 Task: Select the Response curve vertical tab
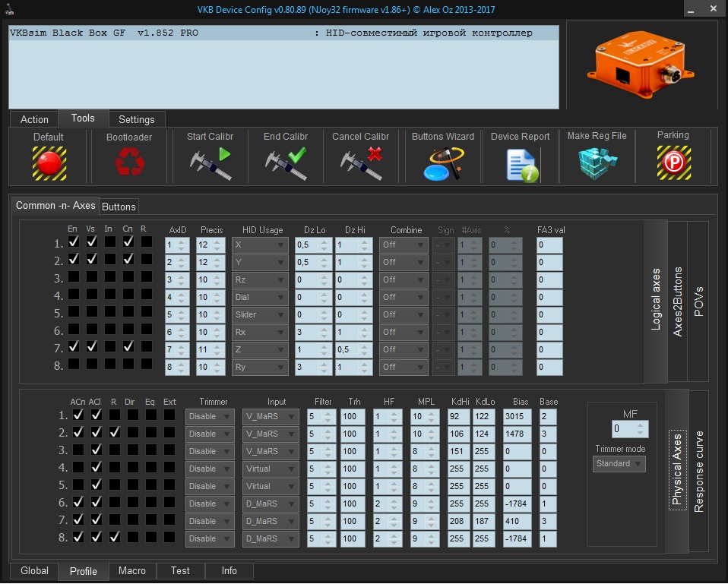coord(699,472)
